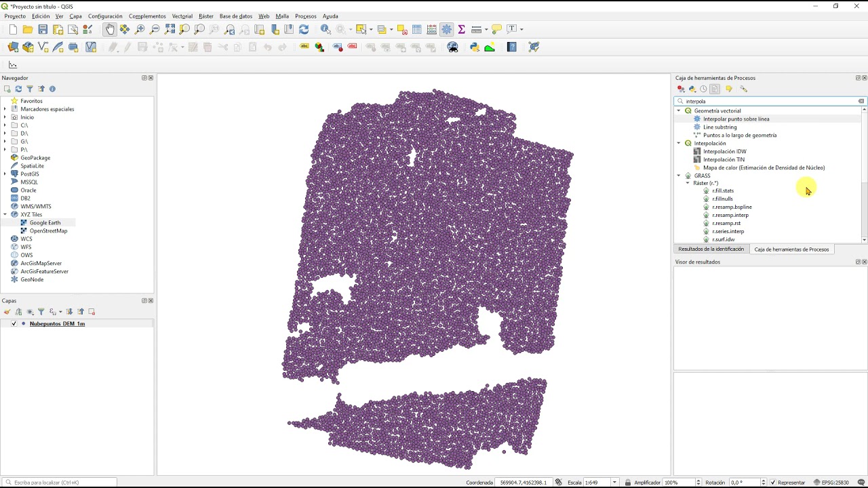Viewport: 868px width, 488px height.
Task: Click the Zoom Out magnifier tool
Action: (x=155, y=29)
